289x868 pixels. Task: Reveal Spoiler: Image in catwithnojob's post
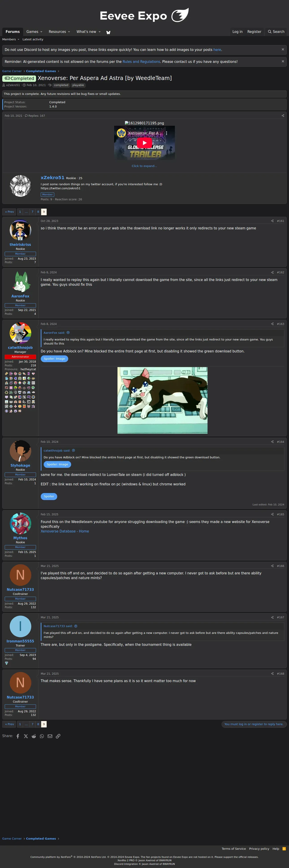coord(54,359)
